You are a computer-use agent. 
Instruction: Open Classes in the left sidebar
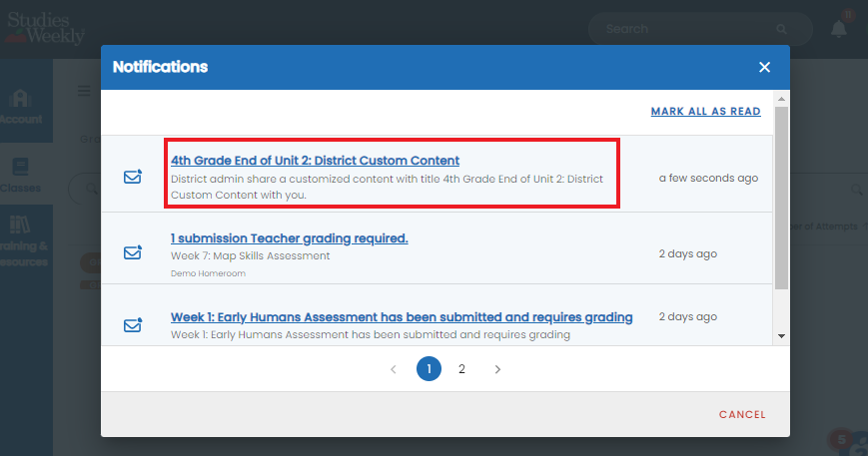[x=21, y=176]
